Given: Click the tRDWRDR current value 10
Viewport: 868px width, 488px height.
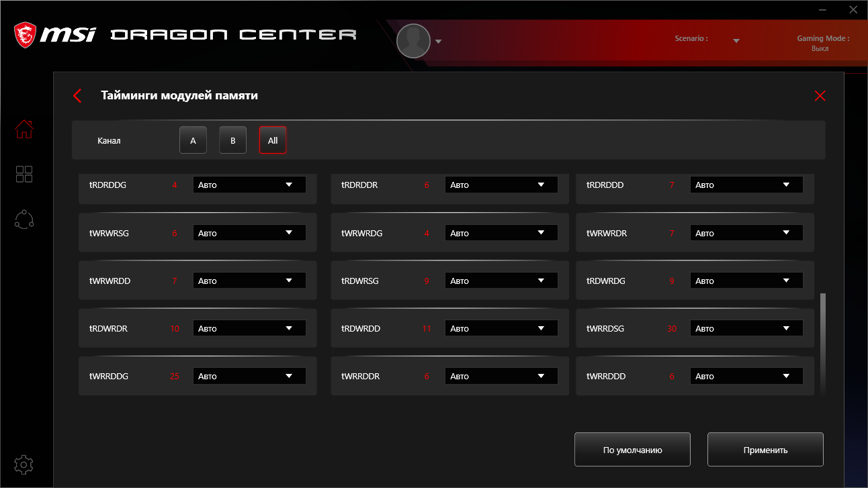Looking at the screenshot, I should [175, 328].
